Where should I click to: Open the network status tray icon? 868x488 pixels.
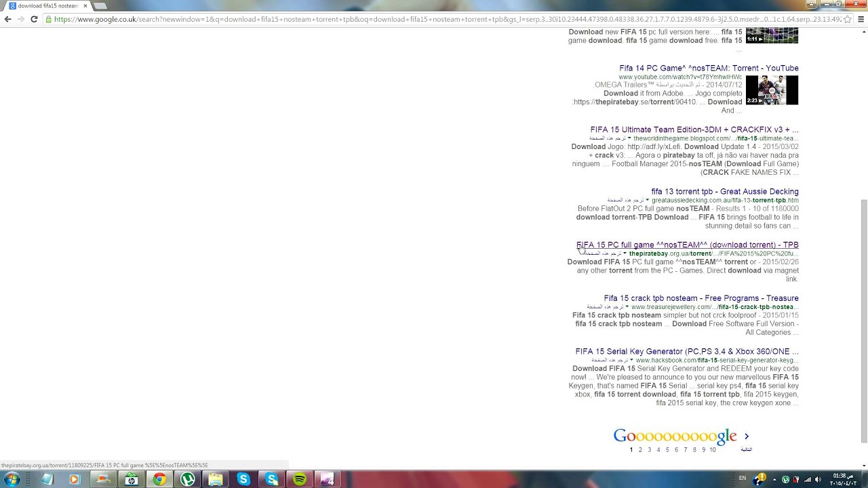click(x=807, y=479)
